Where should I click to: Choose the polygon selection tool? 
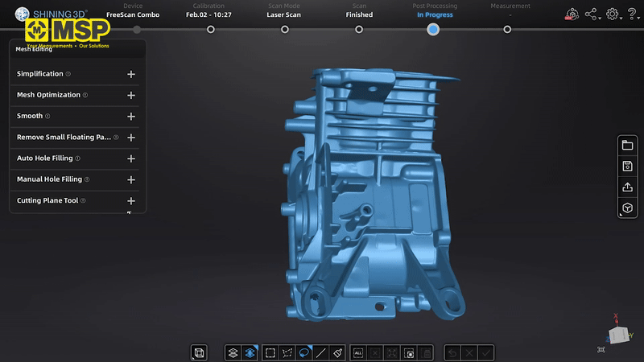point(287,352)
